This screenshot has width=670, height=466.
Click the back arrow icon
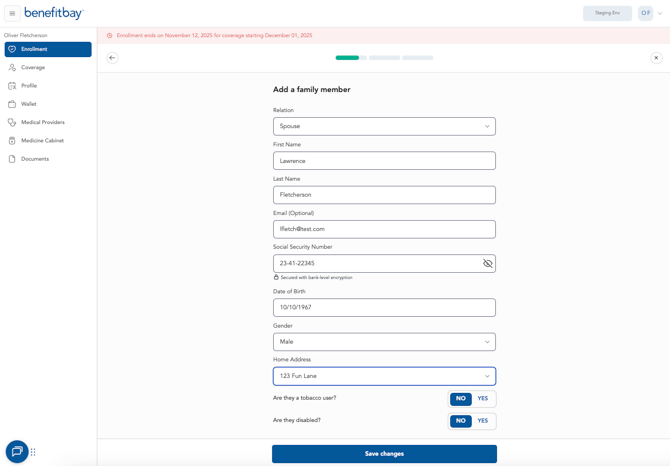(112, 58)
